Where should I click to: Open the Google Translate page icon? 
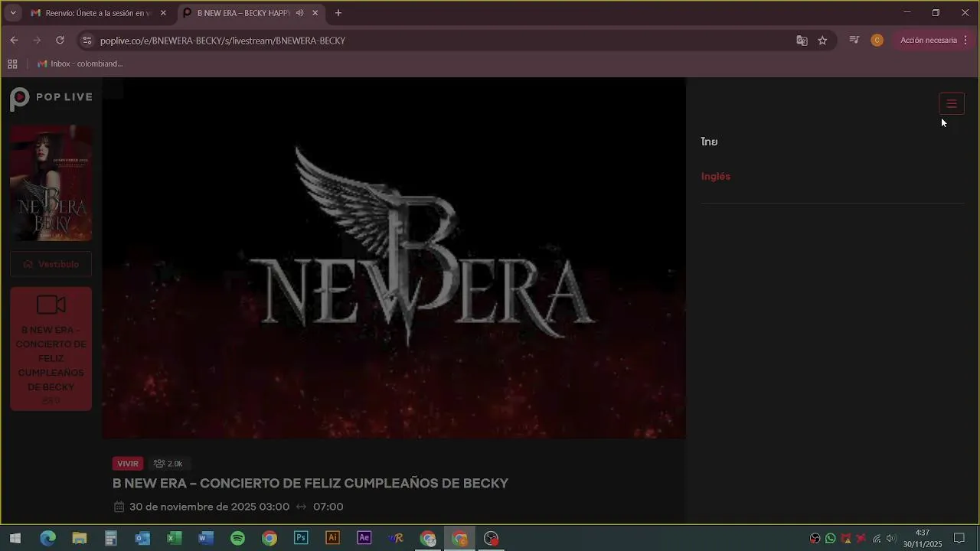pos(802,41)
